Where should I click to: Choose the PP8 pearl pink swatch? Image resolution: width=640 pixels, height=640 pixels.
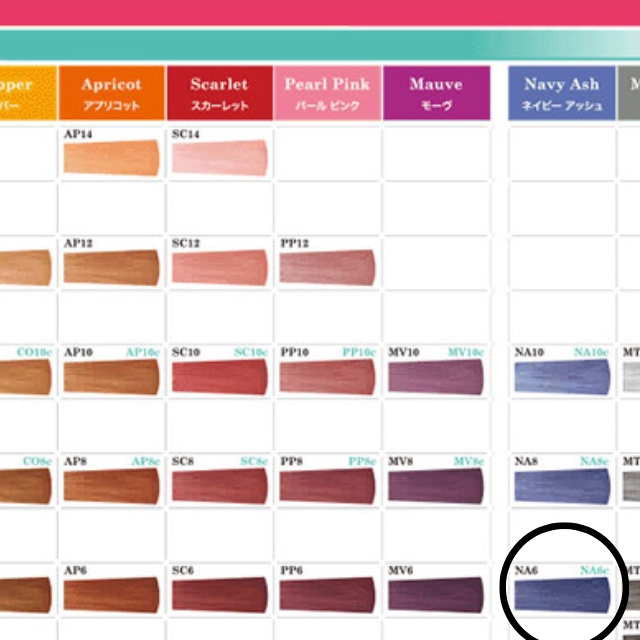(x=327, y=485)
